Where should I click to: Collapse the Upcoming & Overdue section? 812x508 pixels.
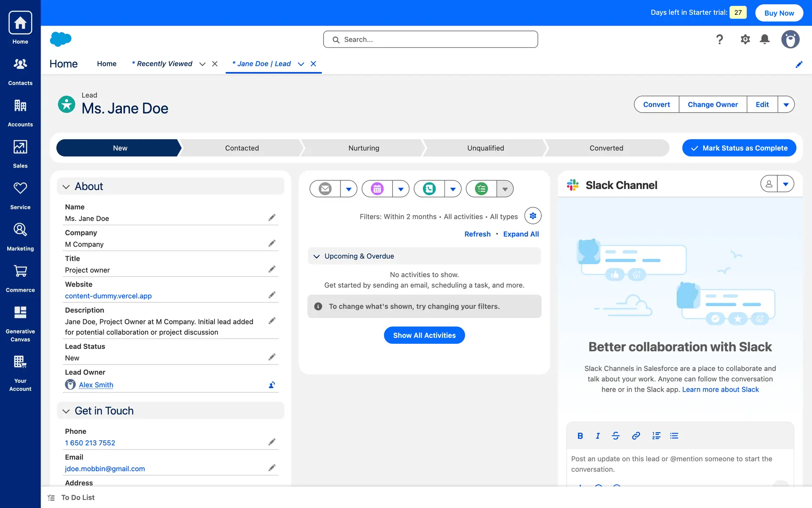pos(316,256)
